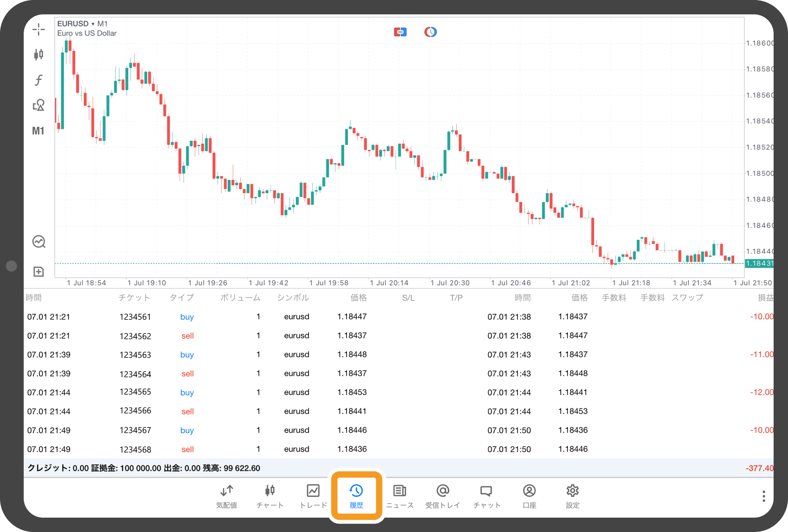Open the M1 timeframe selector
This screenshot has width=788, height=532.
[x=38, y=131]
